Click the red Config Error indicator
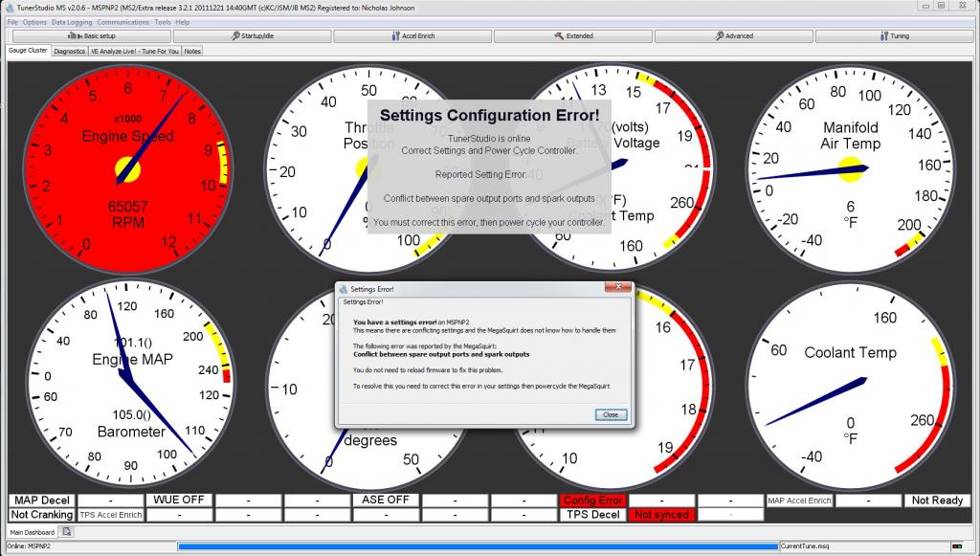The image size is (980, 556). point(592,500)
